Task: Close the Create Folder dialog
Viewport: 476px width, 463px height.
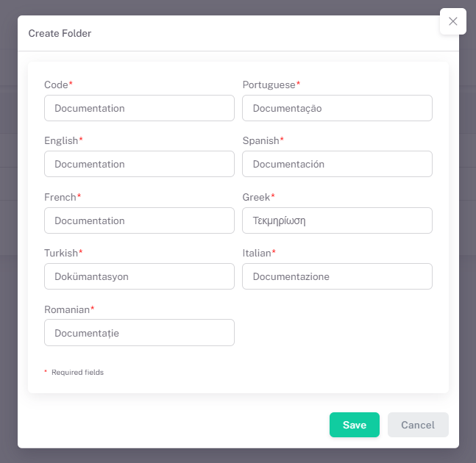Action: (x=452, y=21)
